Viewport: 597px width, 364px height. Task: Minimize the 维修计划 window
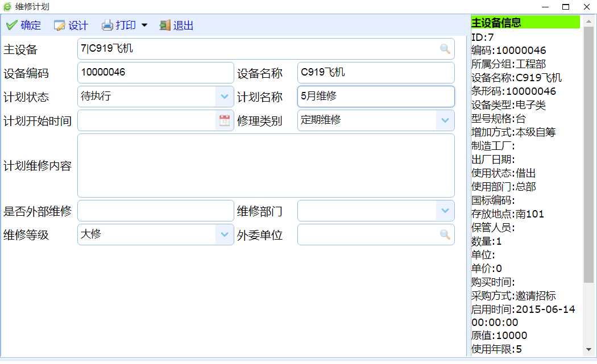pyautogui.click(x=545, y=7)
